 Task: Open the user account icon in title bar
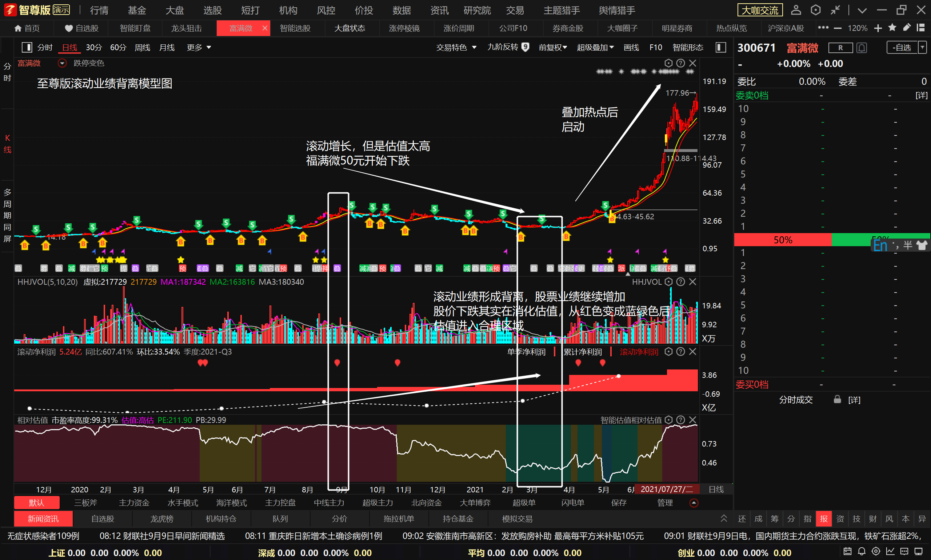click(796, 10)
